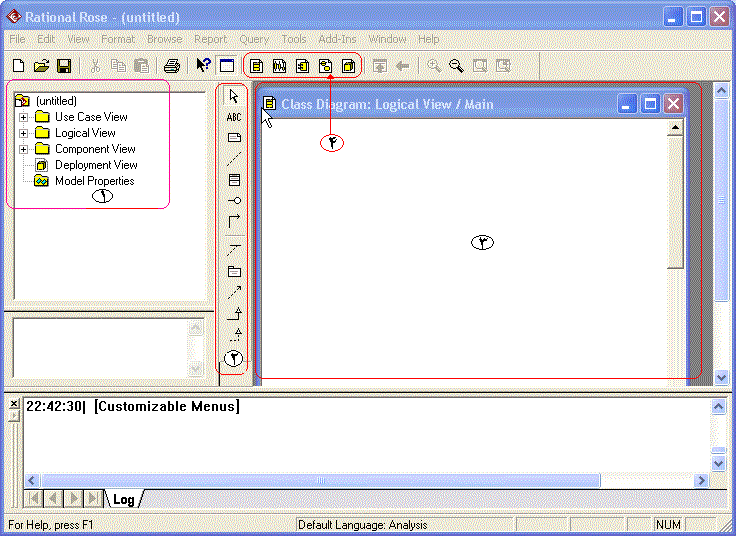The width and height of the screenshot is (736, 536).
Task: Select the Dependency dashed arrow tool
Action: pyautogui.click(x=234, y=292)
